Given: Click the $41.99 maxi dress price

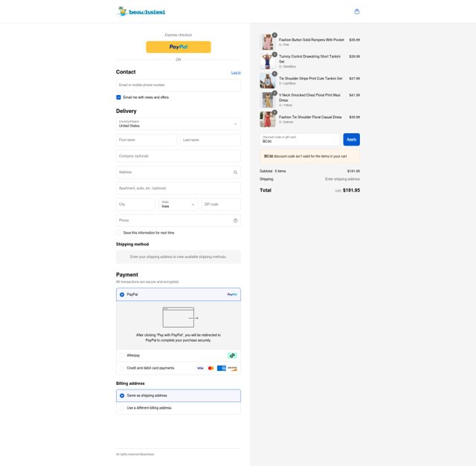Looking at the screenshot, I should click(355, 95).
